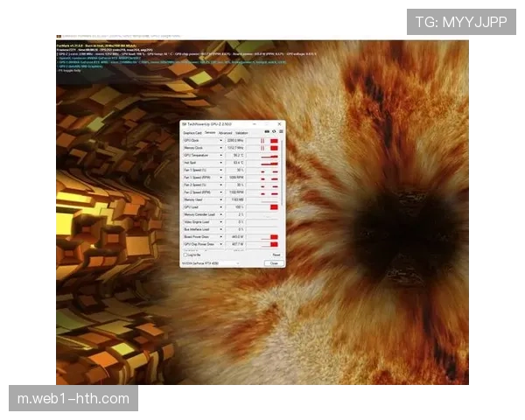The height and width of the screenshot is (420, 525).
Task: Switch to the Advanced tab
Action: (x=225, y=133)
